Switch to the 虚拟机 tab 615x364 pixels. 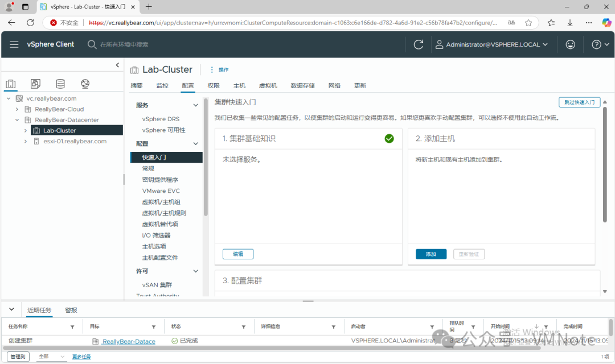[x=268, y=86]
